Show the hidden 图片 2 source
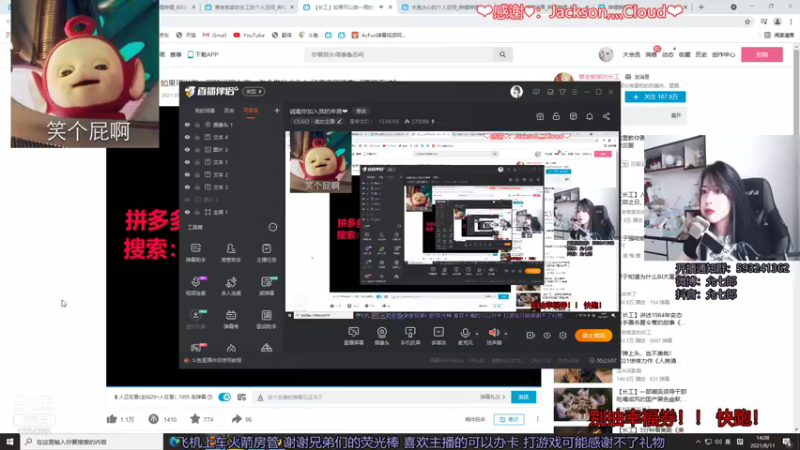The height and width of the screenshot is (450, 800). pyautogui.click(x=187, y=199)
